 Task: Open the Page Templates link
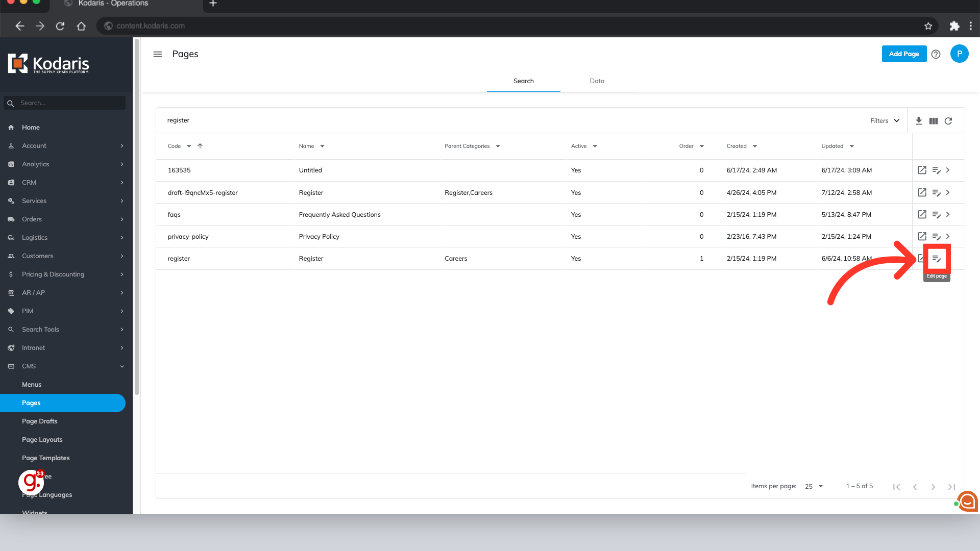(46, 458)
